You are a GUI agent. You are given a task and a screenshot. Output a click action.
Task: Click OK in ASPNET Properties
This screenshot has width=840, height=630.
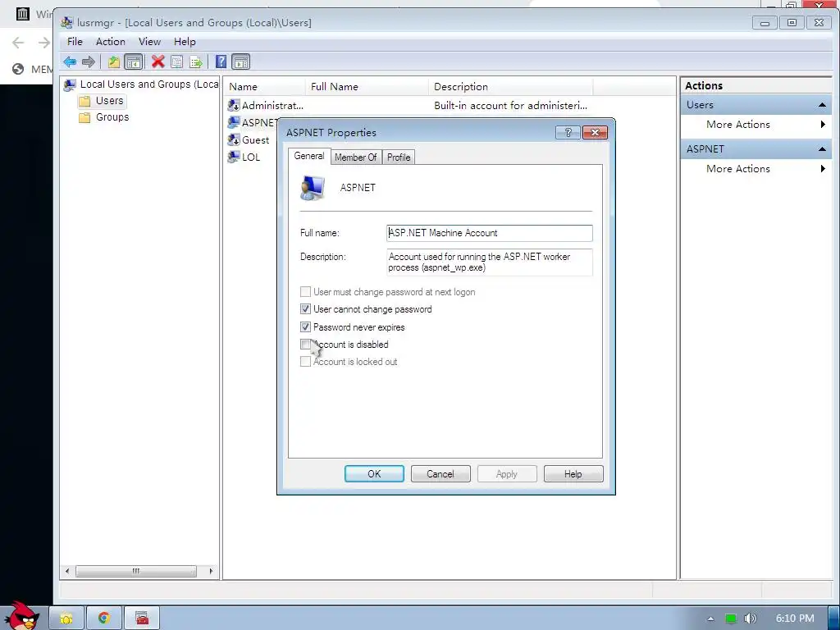click(x=374, y=473)
